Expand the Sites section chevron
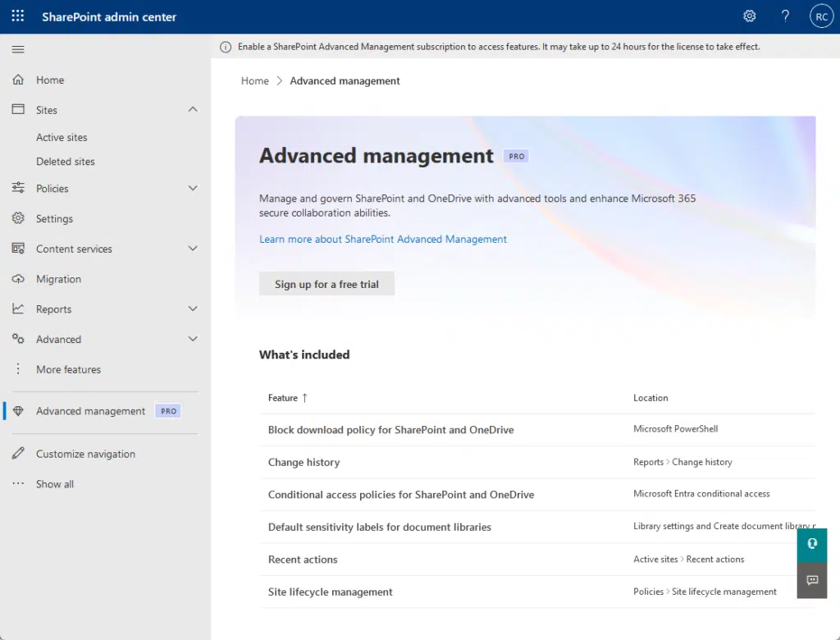 coord(193,109)
